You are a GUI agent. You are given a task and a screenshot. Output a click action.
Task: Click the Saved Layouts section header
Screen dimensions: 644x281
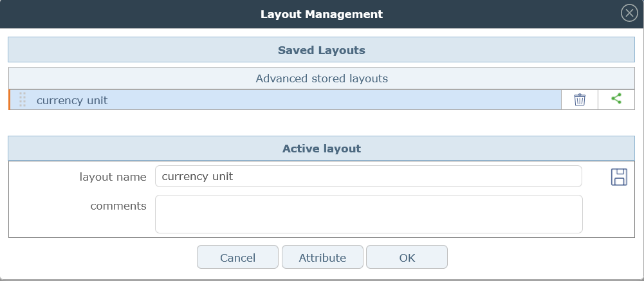point(322,50)
